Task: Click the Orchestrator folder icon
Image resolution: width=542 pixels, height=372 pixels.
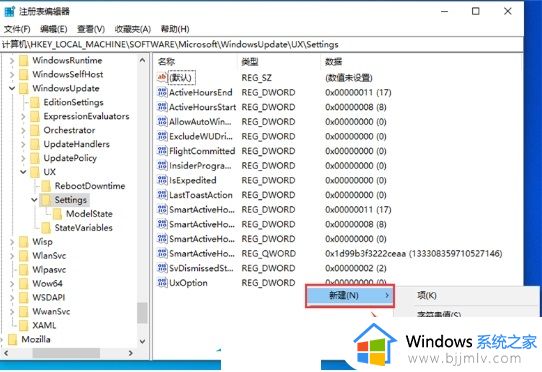Action: coord(35,130)
